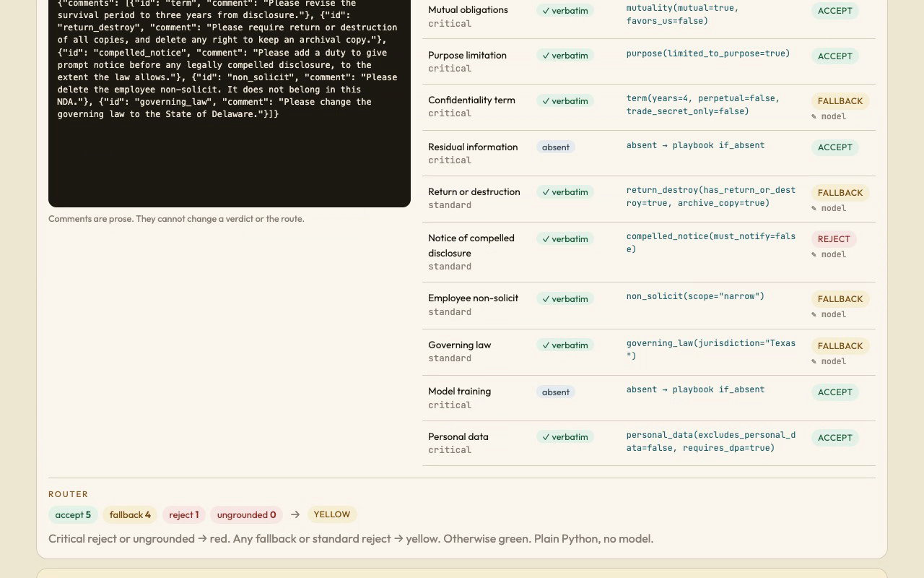924x578 pixels.
Task: Click the verbatim badge for Purpose limitation
Action: click(x=565, y=56)
